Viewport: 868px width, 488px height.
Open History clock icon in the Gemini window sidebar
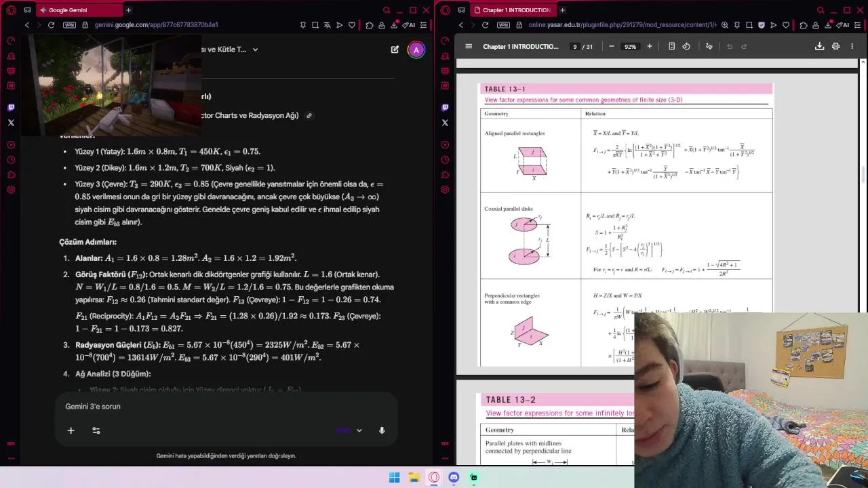pos(11,160)
